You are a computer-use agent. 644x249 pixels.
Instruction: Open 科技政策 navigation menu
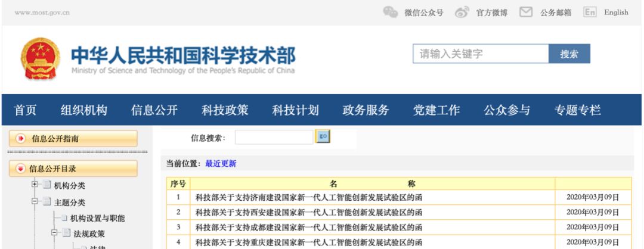click(225, 110)
